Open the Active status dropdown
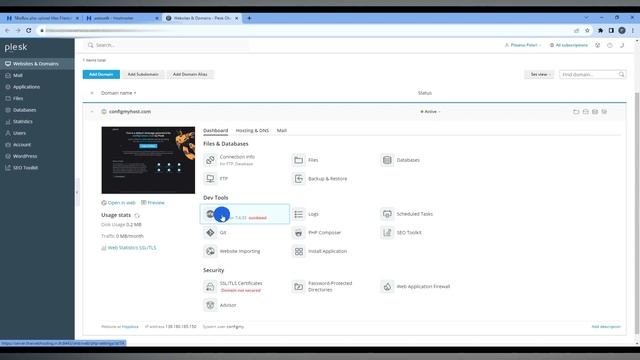640x360 pixels. (430, 111)
